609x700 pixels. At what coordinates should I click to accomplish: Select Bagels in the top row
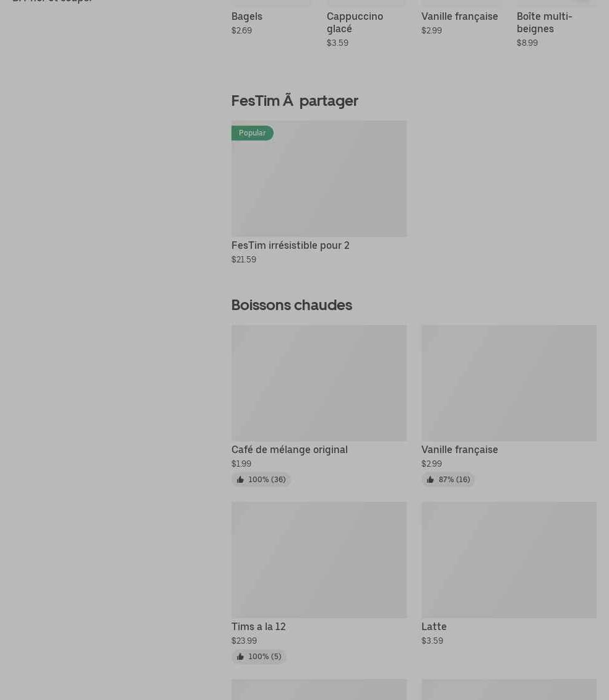pyautogui.click(x=246, y=16)
